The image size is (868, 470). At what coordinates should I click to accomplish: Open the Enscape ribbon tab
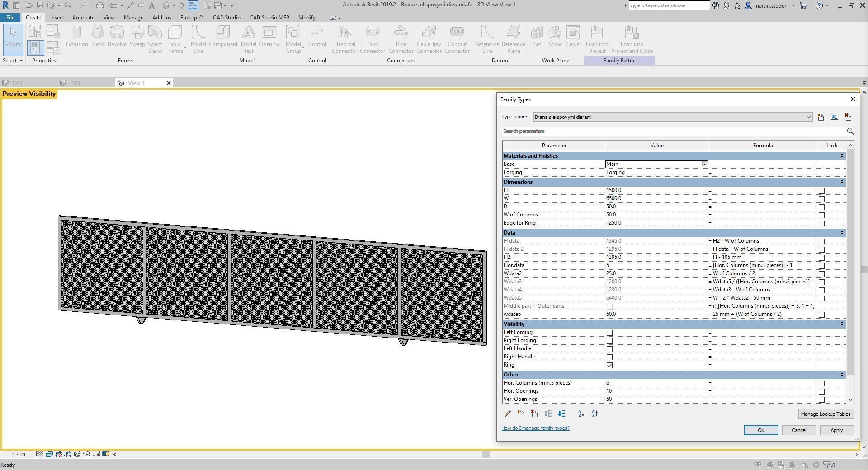(192, 18)
